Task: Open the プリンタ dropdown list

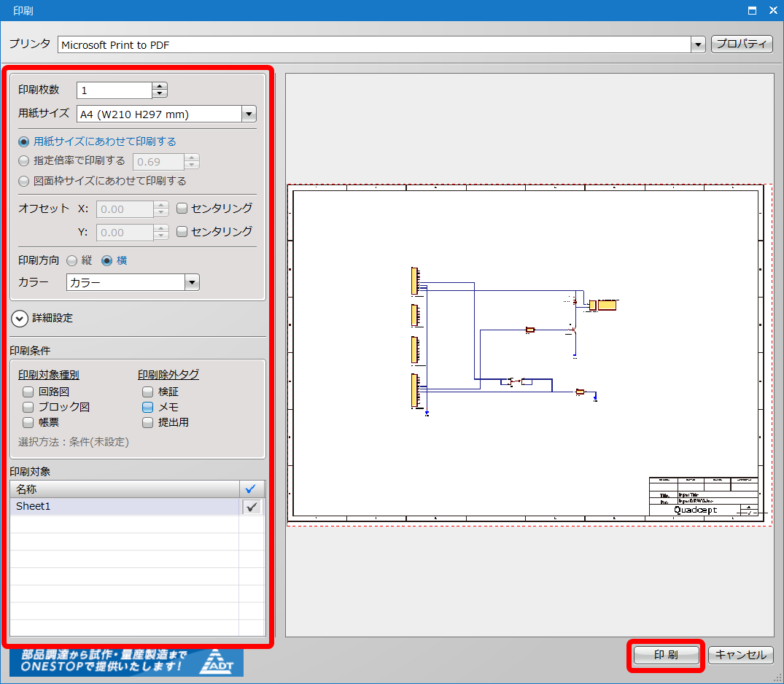Action: click(698, 45)
